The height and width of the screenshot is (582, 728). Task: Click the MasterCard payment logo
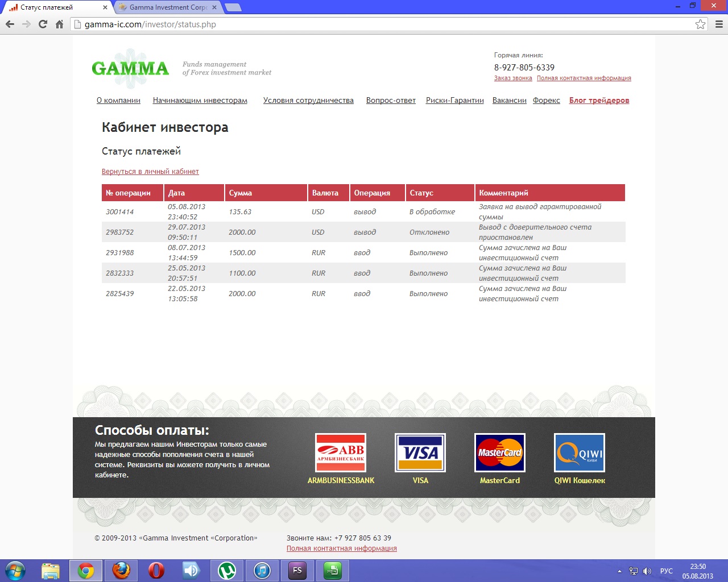[x=500, y=452]
